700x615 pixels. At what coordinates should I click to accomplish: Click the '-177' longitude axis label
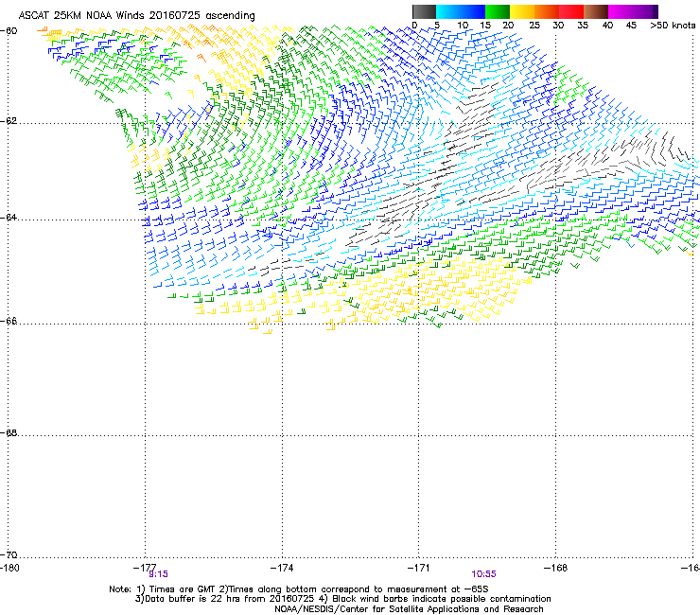point(145,568)
